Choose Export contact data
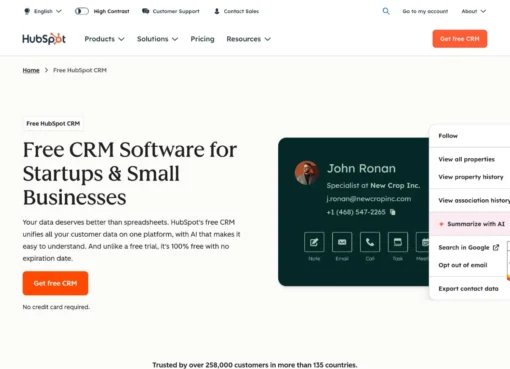The width and height of the screenshot is (510, 369). point(468,289)
